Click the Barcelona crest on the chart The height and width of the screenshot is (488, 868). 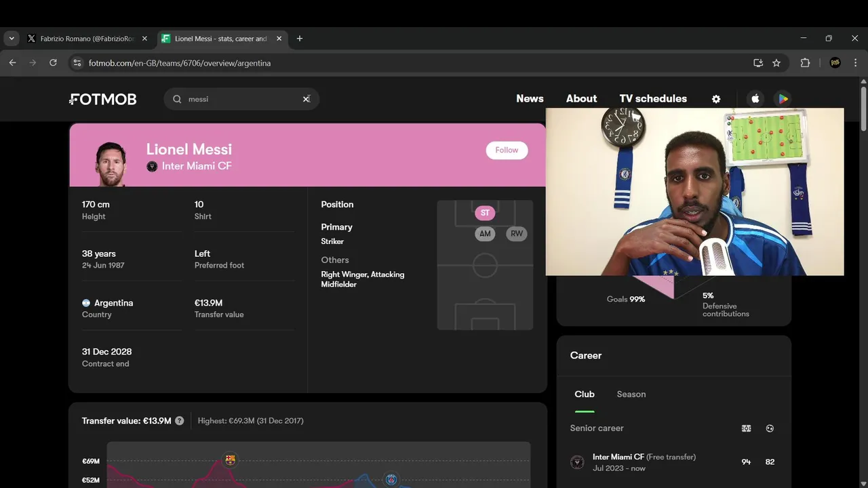tap(231, 460)
